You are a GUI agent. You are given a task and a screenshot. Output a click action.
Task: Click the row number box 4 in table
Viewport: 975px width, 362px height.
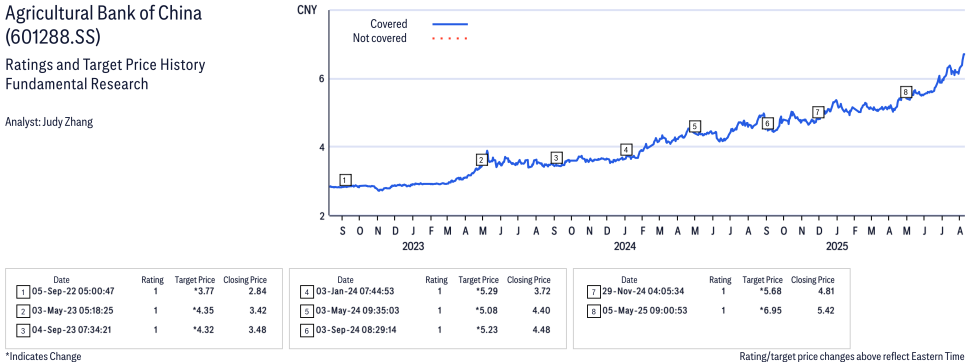pyautogui.click(x=307, y=292)
